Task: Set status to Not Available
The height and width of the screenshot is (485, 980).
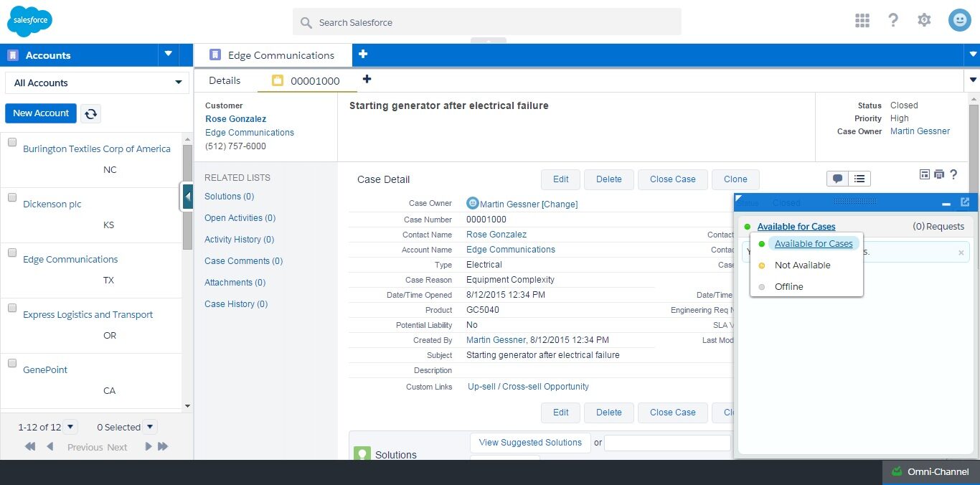Action: coord(802,265)
